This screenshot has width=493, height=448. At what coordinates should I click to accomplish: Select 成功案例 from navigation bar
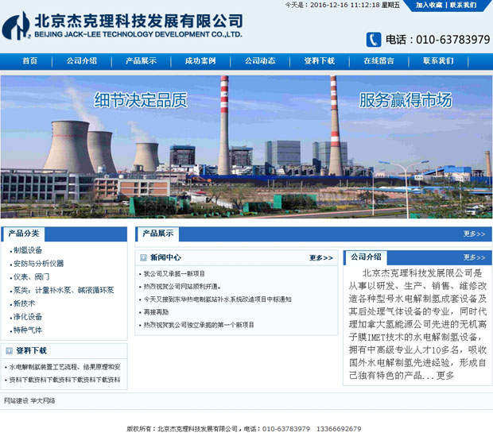[x=200, y=61]
